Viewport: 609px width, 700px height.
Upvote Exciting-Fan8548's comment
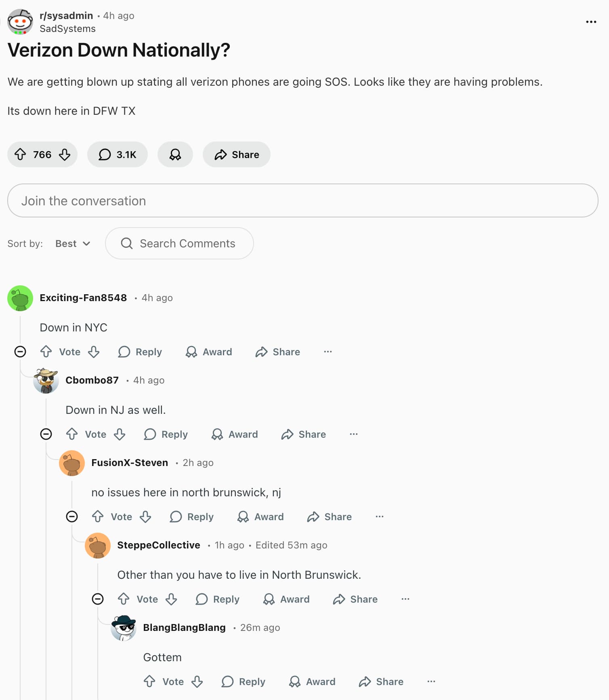pyautogui.click(x=46, y=352)
